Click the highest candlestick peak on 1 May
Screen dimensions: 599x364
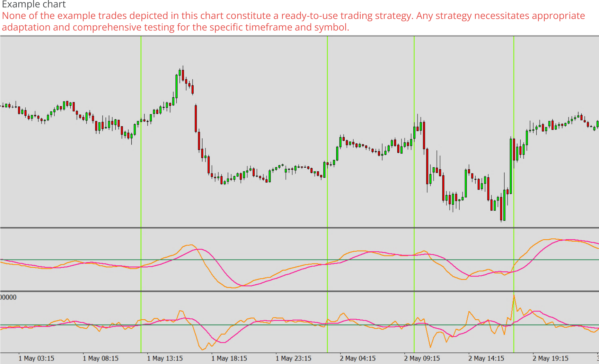(x=183, y=73)
